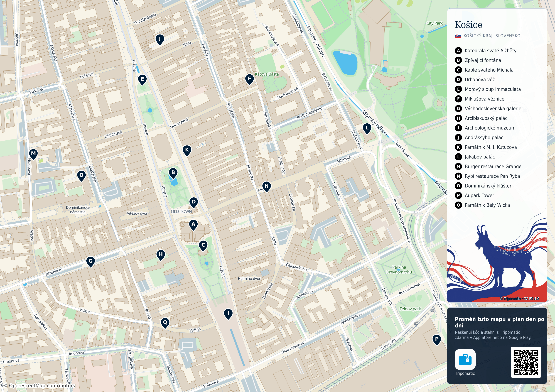Image resolution: width=555 pixels, height=392 pixels.
Task: Choose legend entry Aupark Tower
Action: click(475, 196)
